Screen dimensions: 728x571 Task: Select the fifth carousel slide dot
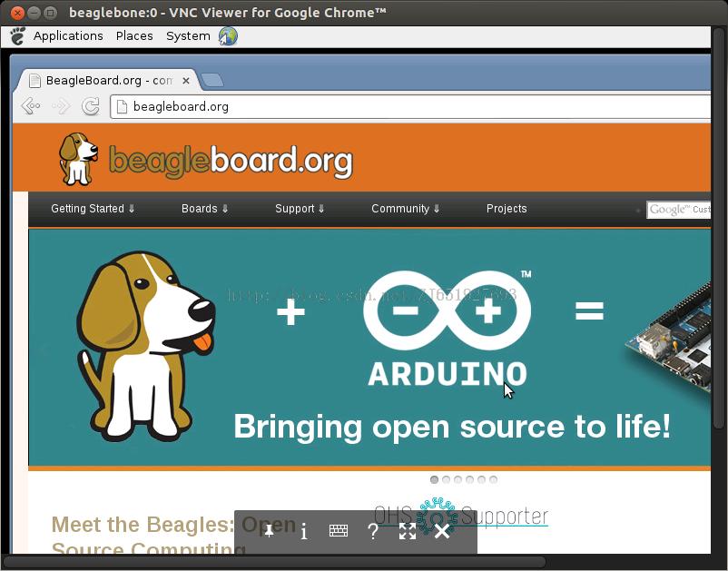(481, 479)
